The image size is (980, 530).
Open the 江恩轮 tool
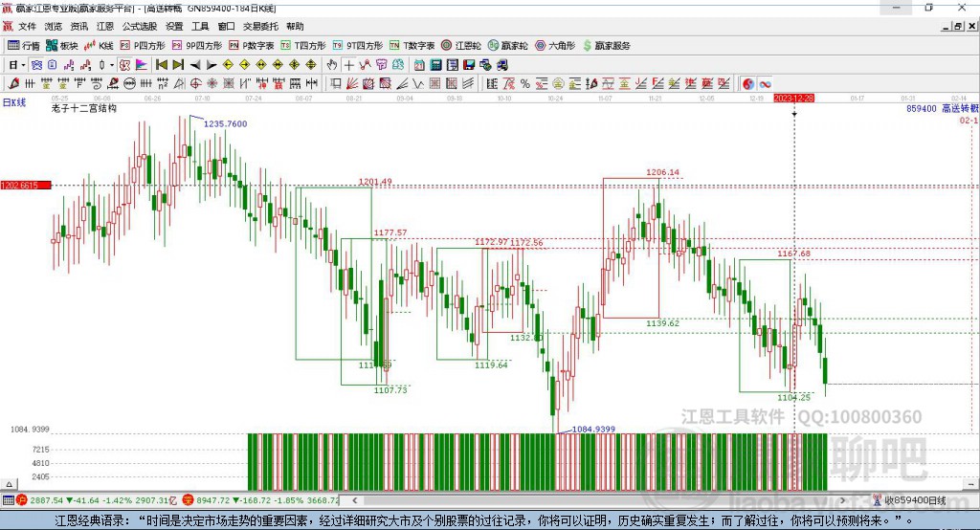[x=461, y=46]
